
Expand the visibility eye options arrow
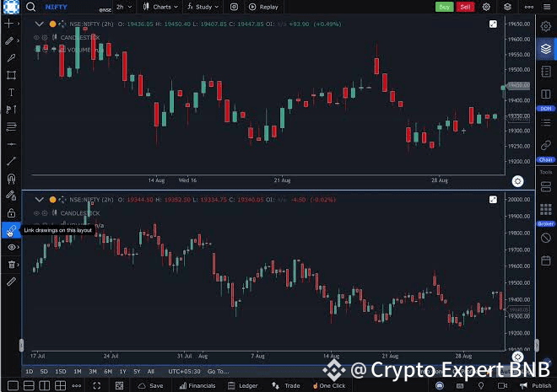(19, 247)
